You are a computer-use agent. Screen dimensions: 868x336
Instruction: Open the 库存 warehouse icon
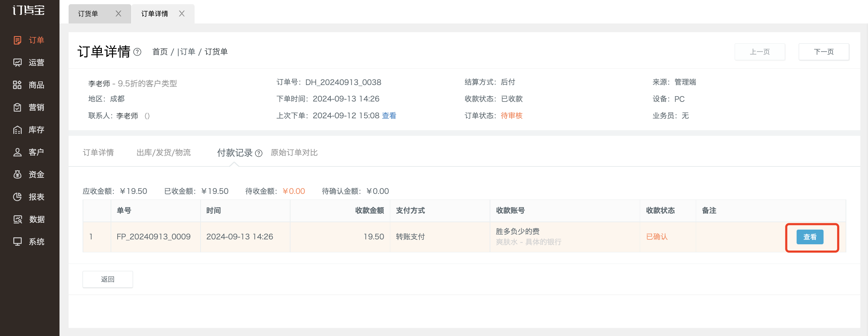(x=17, y=130)
